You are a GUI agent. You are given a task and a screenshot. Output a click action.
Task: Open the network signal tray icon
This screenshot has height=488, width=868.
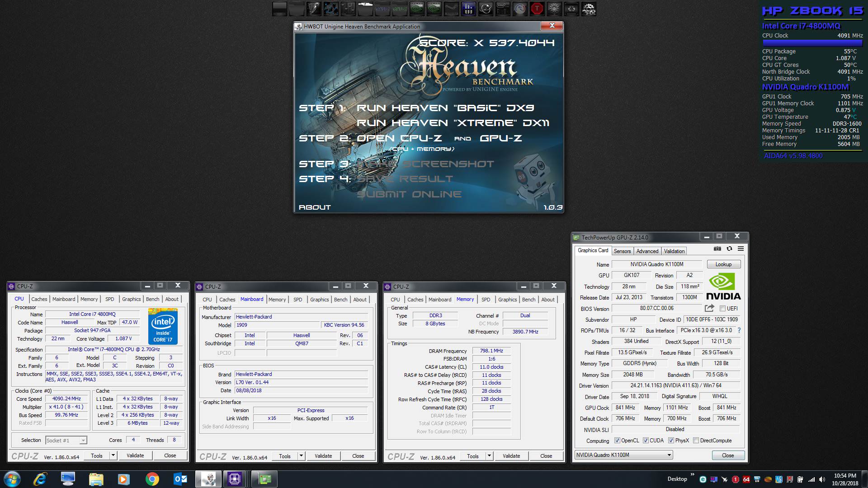(811, 479)
